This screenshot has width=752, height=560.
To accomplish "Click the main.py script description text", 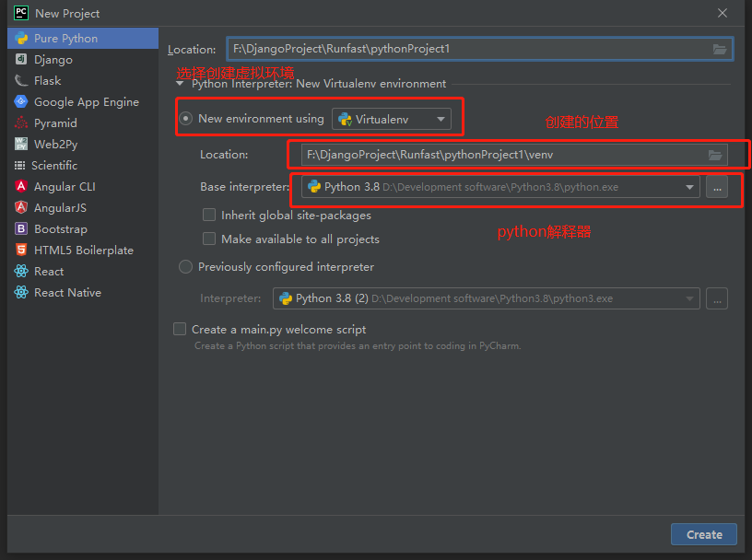I will point(358,345).
